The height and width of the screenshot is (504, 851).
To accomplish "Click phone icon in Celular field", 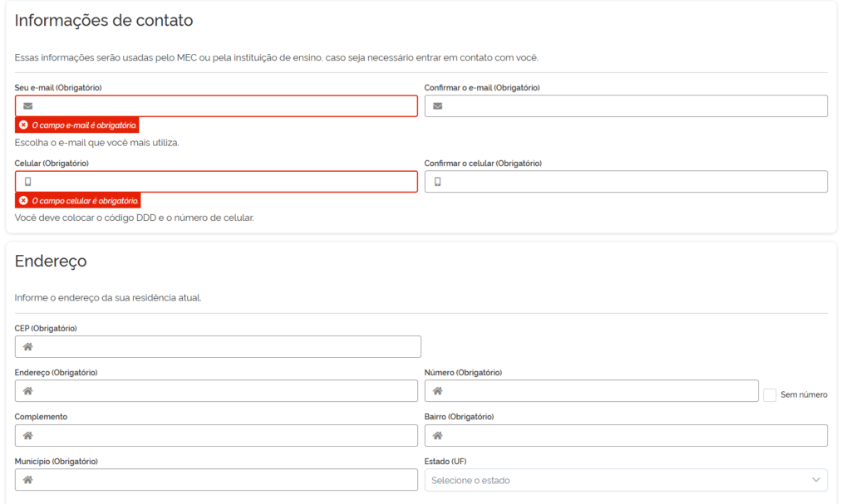I will [x=28, y=182].
